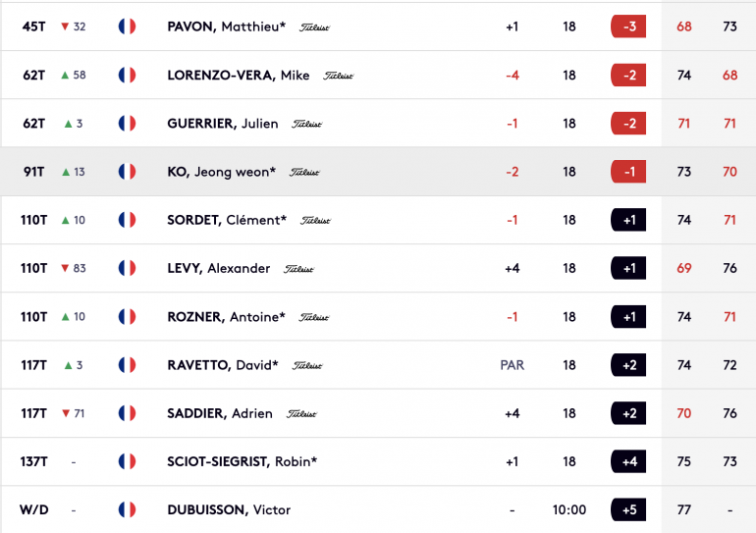Click the black +5 total score badge
The height and width of the screenshot is (533, 756).
tap(628, 509)
